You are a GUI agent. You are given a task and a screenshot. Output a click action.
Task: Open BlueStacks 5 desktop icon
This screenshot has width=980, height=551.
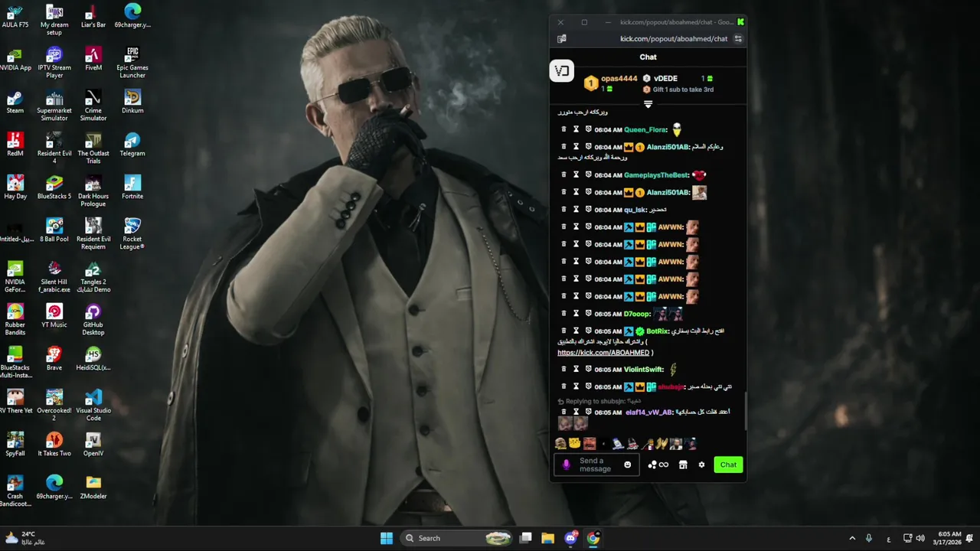(54, 187)
